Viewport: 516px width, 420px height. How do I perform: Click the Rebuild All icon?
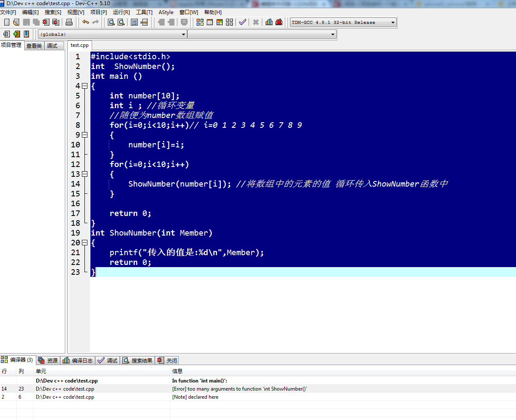click(x=229, y=22)
